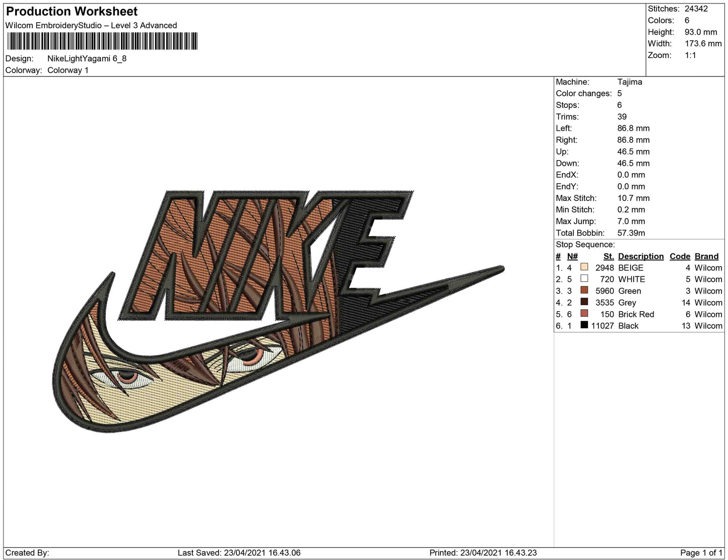Click the Width value "173.6 mm"
Image resolution: width=728 pixels, height=560 pixels.
pyautogui.click(x=703, y=43)
